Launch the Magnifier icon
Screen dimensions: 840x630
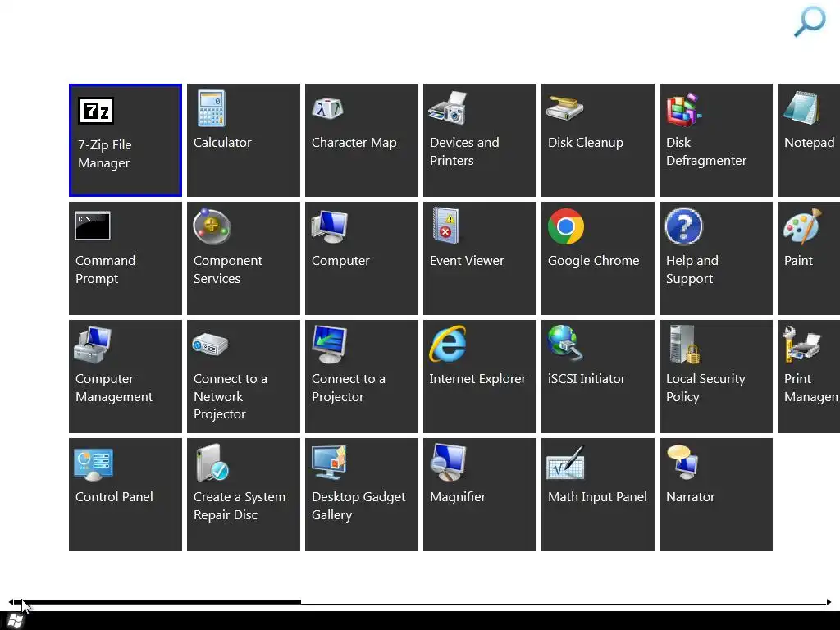click(x=449, y=463)
